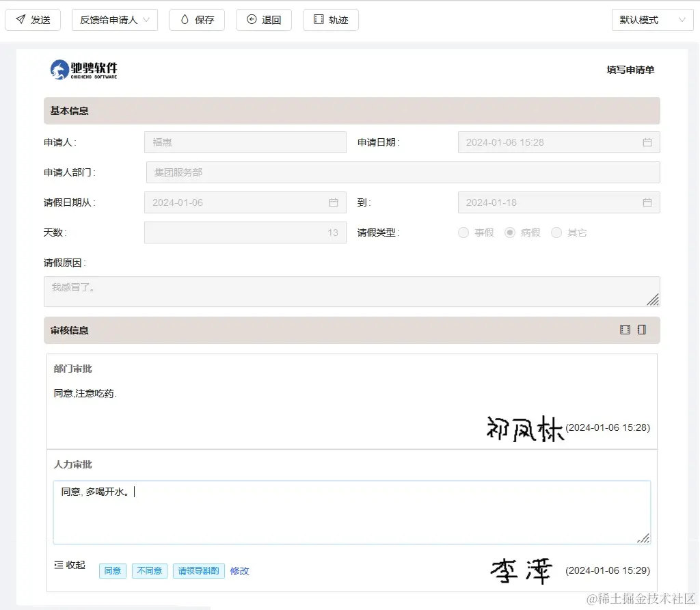
Task: Open calendar icon in 到 date field
Action: 647,202
